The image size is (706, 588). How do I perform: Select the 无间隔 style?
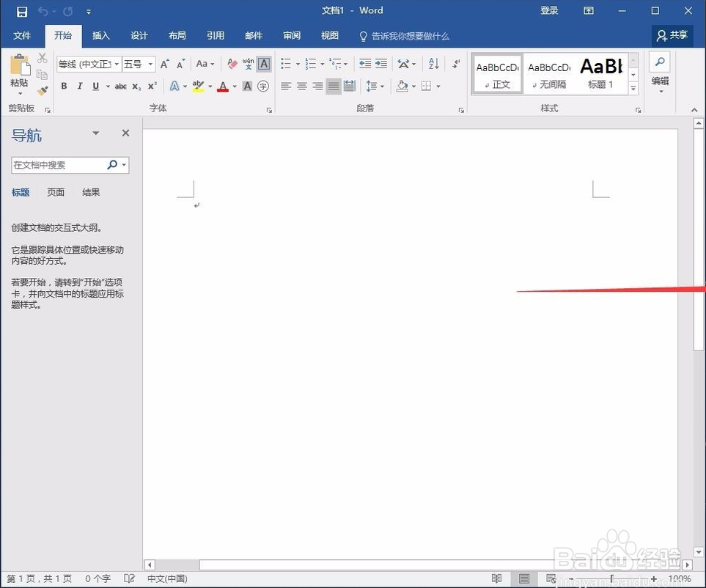pos(549,75)
